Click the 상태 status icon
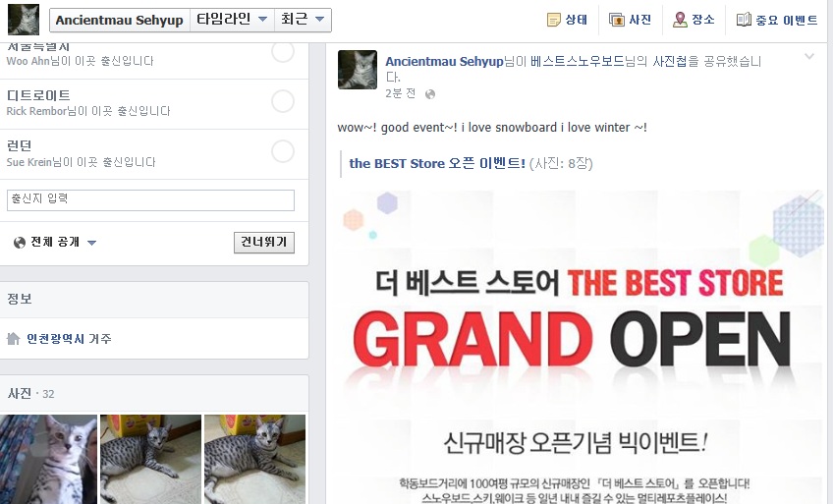 point(554,21)
